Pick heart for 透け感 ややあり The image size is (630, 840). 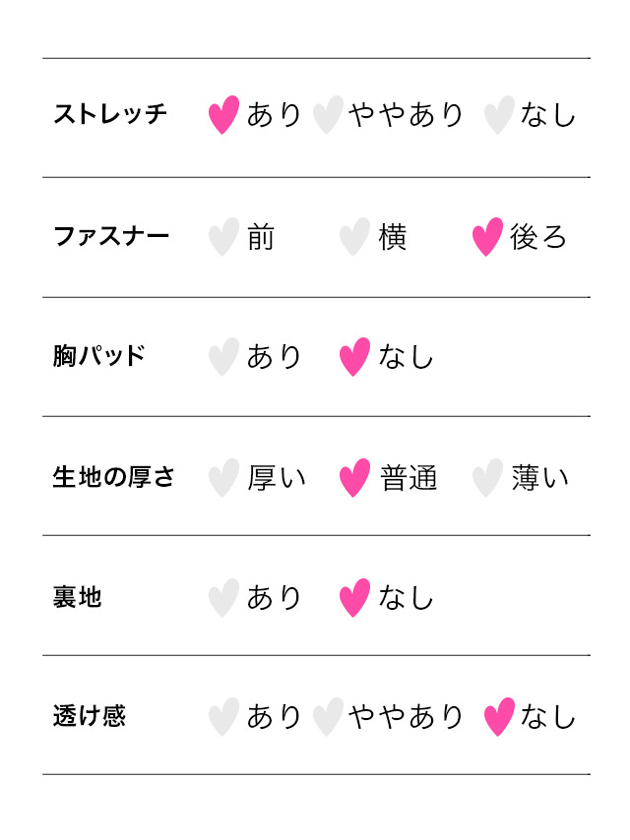tap(328, 717)
